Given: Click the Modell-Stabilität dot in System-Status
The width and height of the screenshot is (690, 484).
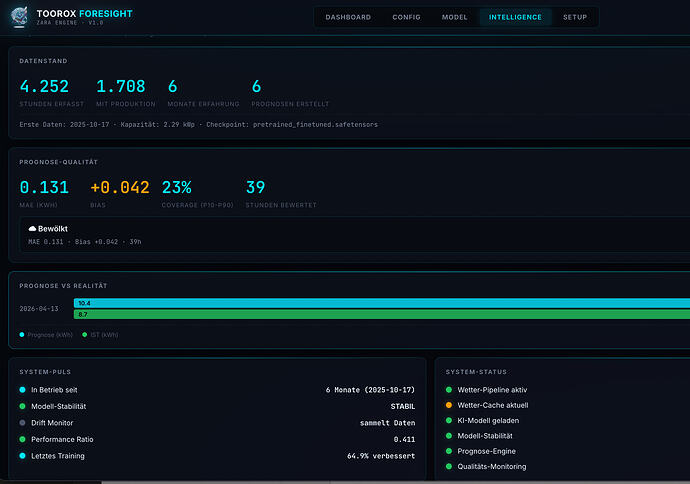Looking at the screenshot, I should [x=449, y=436].
